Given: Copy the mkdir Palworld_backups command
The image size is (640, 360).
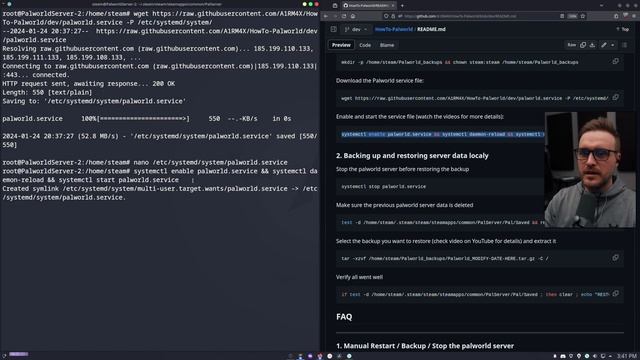Looking at the screenshot, I should coord(616,61).
